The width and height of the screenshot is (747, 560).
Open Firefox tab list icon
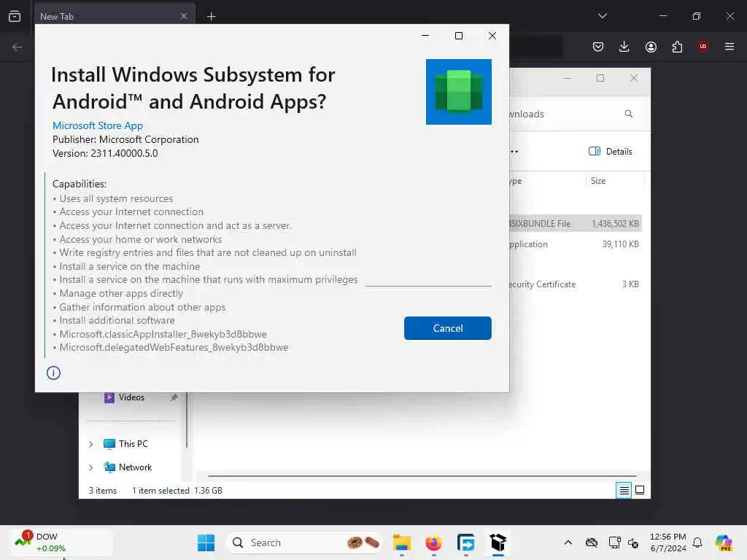point(15,16)
